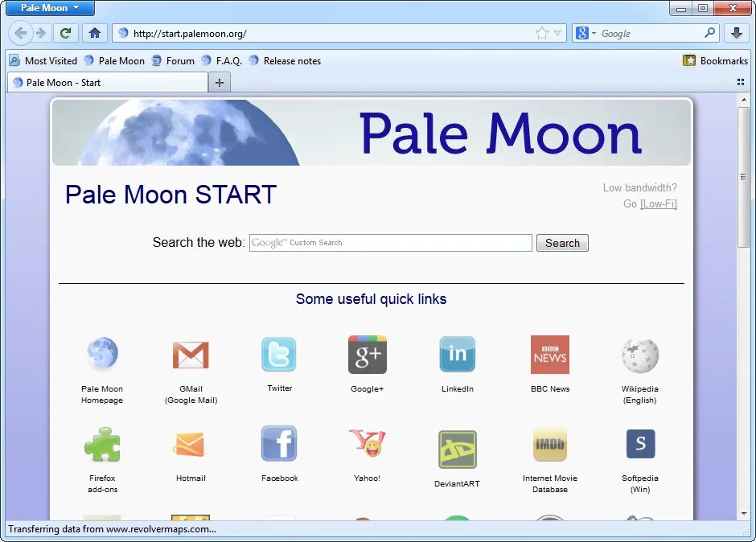Open the BBC News quick link icon
Image resolution: width=756 pixels, height=542 pixels.
click(550, 355)
